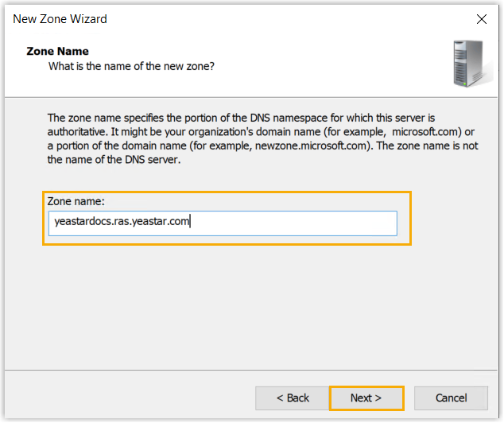The width and height of the screenshot is (504, 423).
Task: Click the New Zone Wizard title bar text
Action: 60,18
